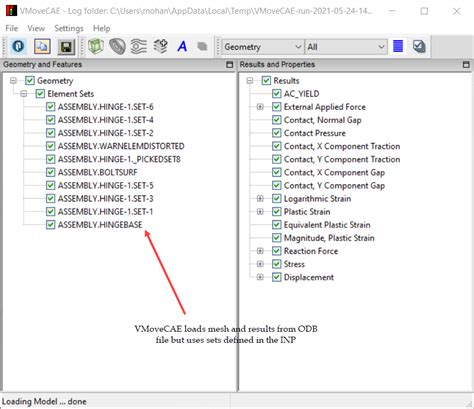Uncheck the Element Sets checkbox
474x409 pixels.
point(40,94)
